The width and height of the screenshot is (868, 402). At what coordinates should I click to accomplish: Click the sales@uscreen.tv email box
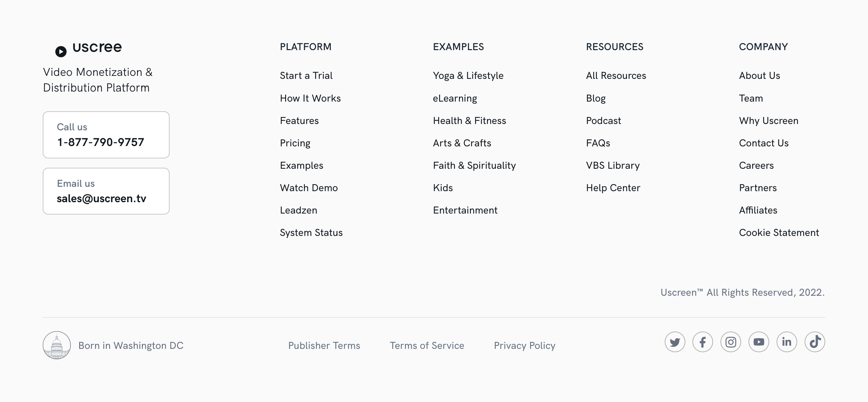click(x=106, y=191)
